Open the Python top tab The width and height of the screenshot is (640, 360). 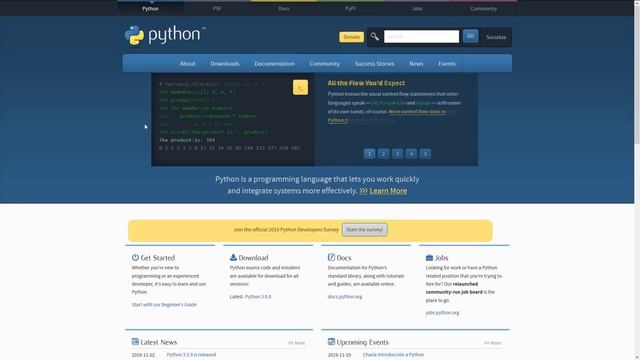[151, 8]
